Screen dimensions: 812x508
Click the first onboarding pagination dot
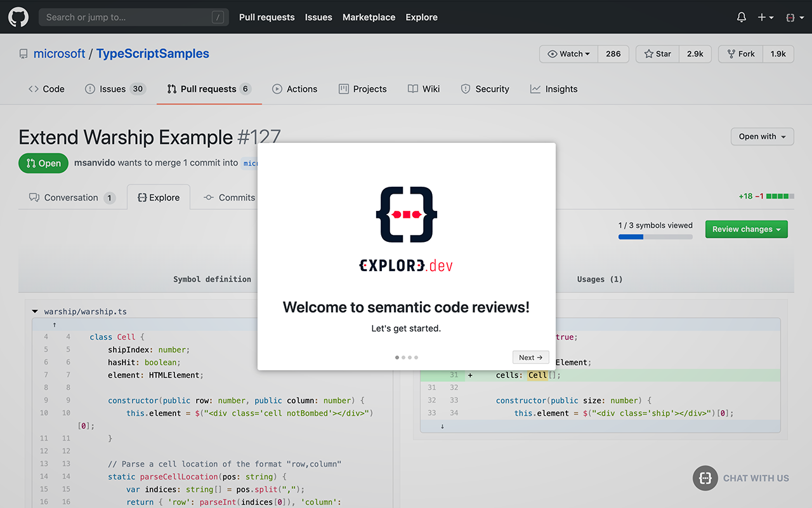pos(397,358)
